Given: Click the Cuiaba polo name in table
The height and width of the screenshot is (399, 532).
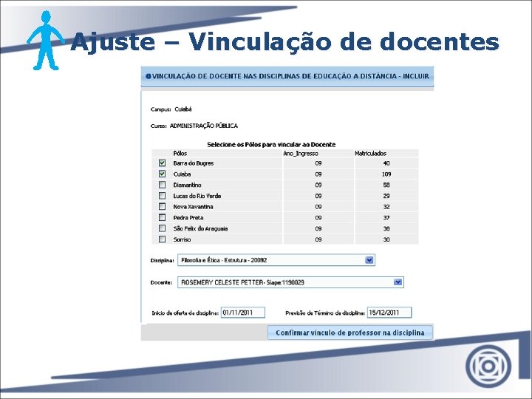Looking at the screenshot, I should coord(182,174).
